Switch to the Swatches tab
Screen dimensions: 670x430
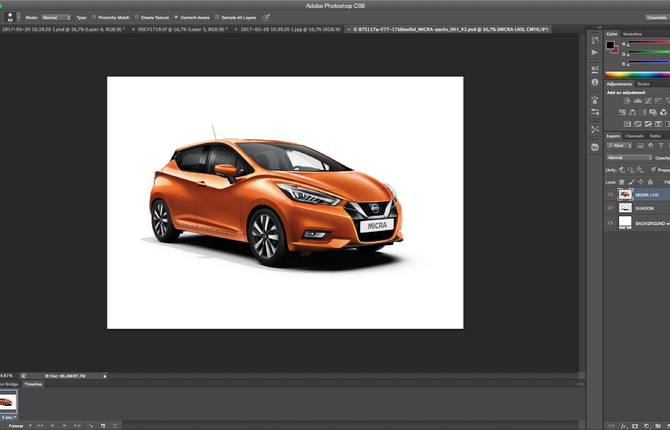[x=632, y=34]
